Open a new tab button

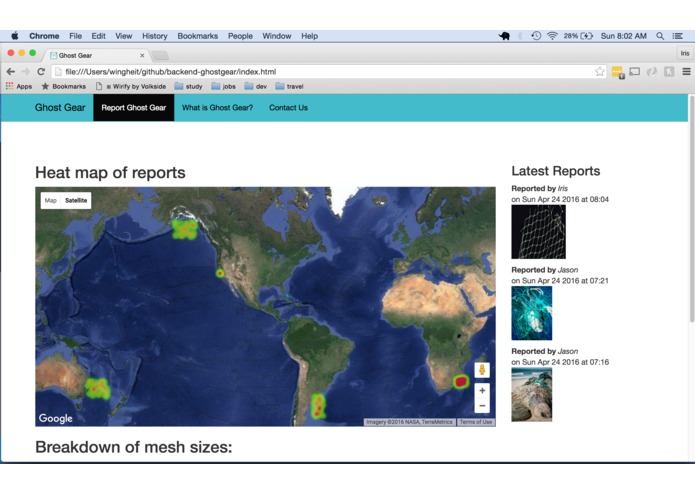160,55
